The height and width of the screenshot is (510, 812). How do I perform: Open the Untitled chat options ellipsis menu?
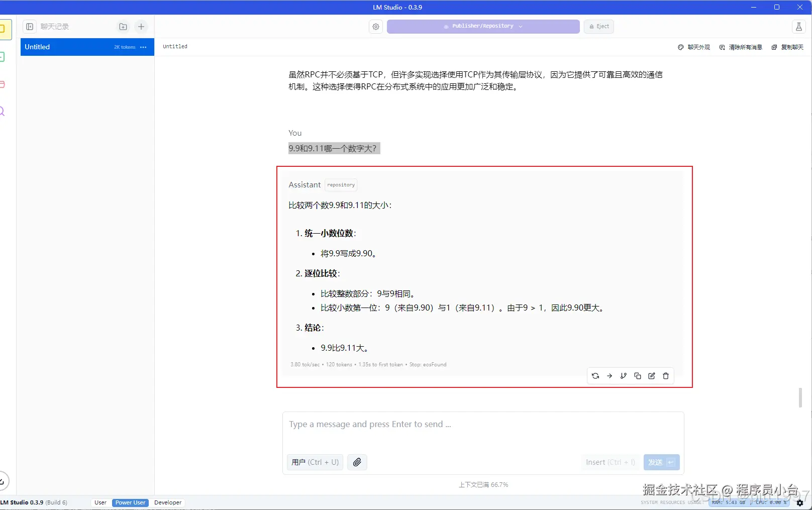tap(144, 47)
